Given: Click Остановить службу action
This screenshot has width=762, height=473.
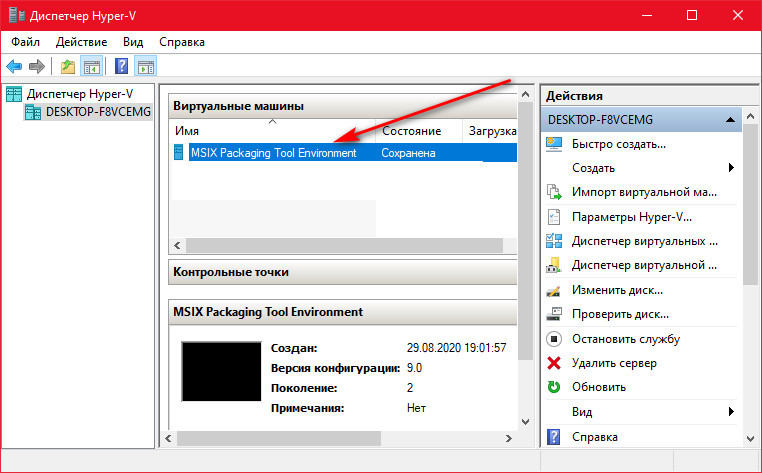Looking at the screenshot, I should coord(626,339).
